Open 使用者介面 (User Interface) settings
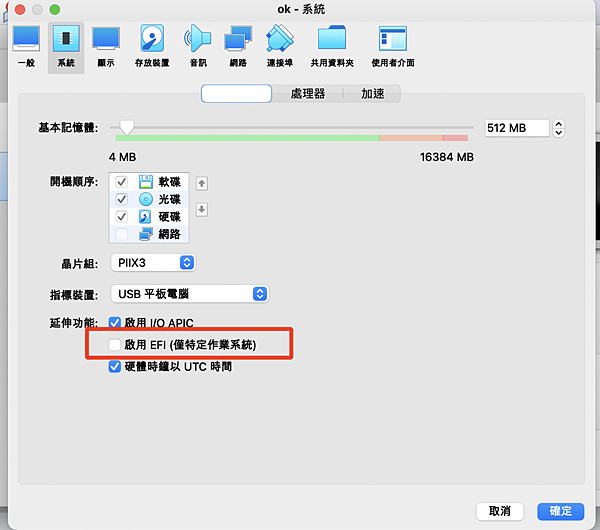 393,47
